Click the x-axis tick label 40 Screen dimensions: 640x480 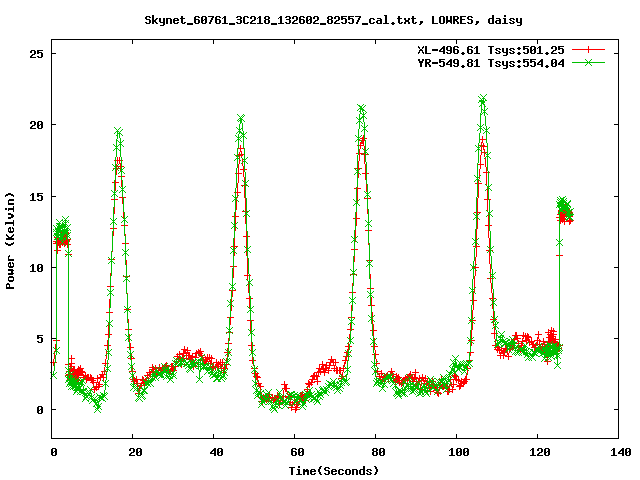(216, 452)
